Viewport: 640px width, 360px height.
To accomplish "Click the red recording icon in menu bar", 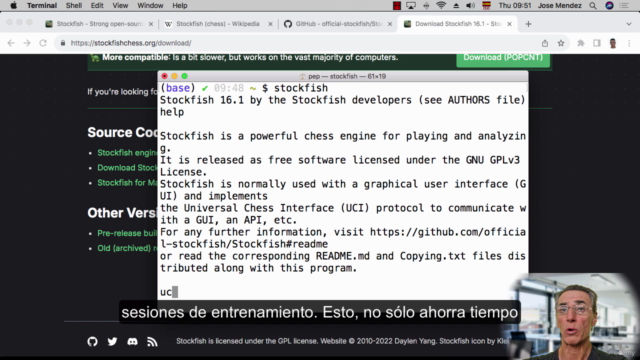I will [x=397, y=6].
